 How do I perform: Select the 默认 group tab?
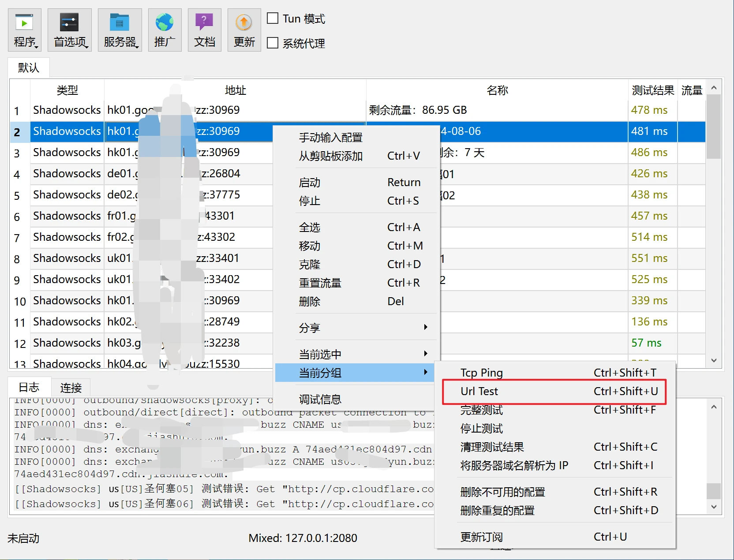29,67
